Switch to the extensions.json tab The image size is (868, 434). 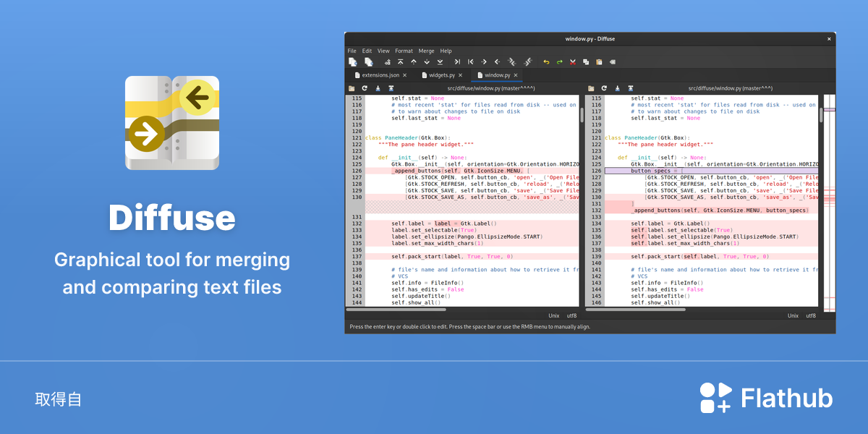380,75
